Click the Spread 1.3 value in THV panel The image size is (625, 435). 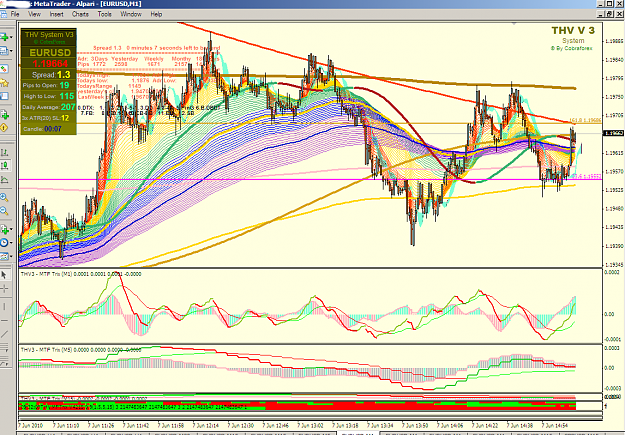pos(64,75)
